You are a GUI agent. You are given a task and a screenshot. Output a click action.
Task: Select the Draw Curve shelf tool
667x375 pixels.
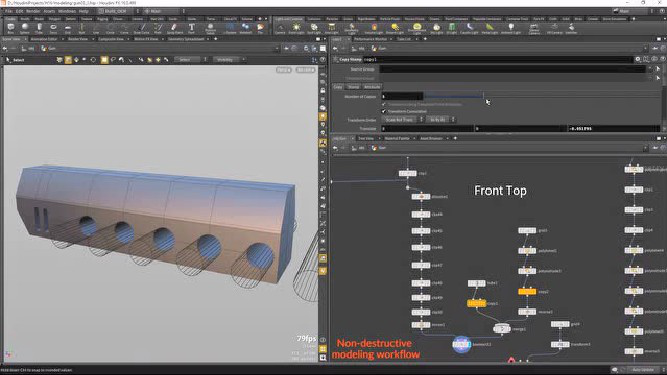click(x=142, y=28)
